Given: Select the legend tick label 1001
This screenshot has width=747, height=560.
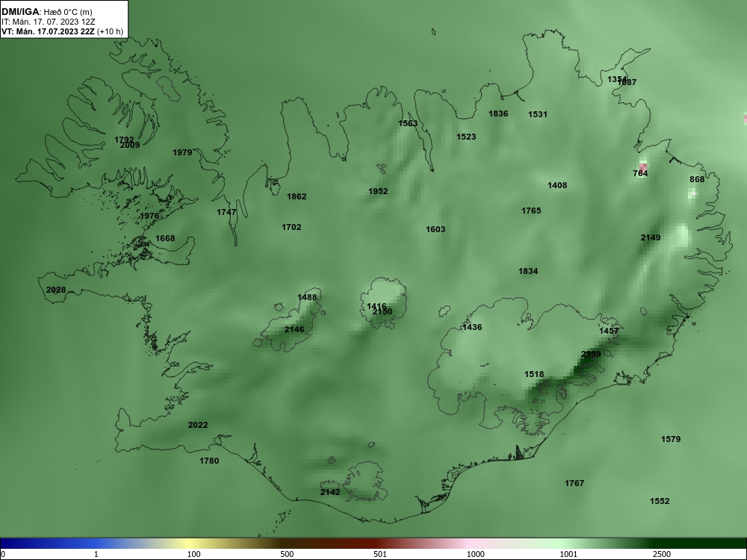Looking at the screenshot, I should 568,554.
